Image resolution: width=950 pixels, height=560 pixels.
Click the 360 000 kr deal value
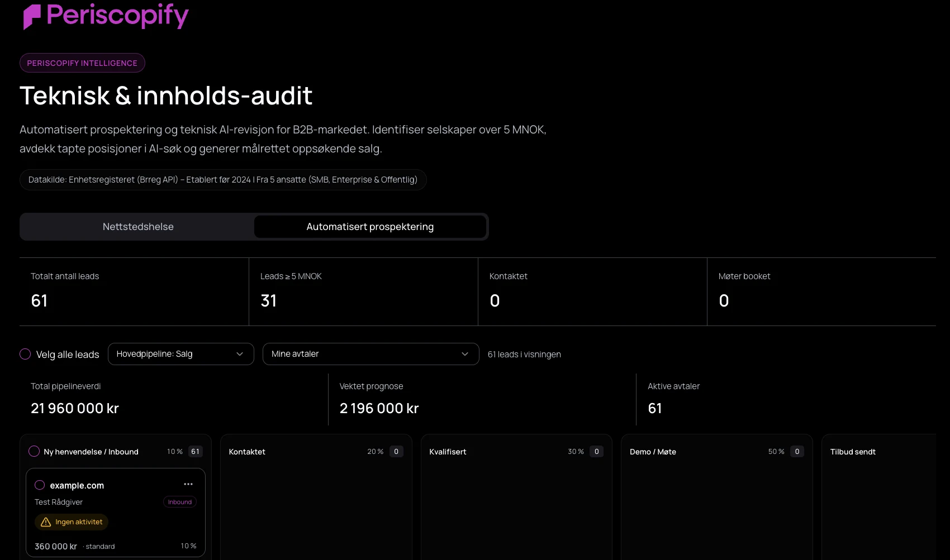[x=56, y=547]
